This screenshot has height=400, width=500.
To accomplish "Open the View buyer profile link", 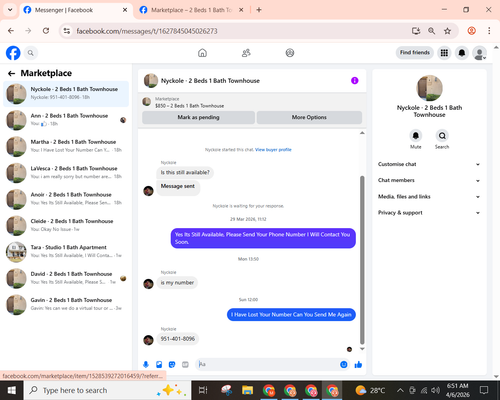I will [273, 150].
